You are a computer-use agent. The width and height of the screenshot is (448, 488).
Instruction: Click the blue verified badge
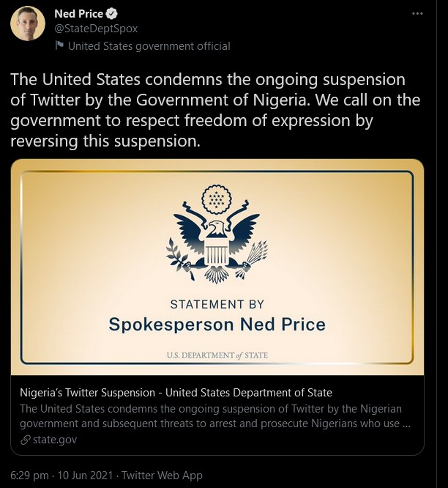tap(113, 14)
